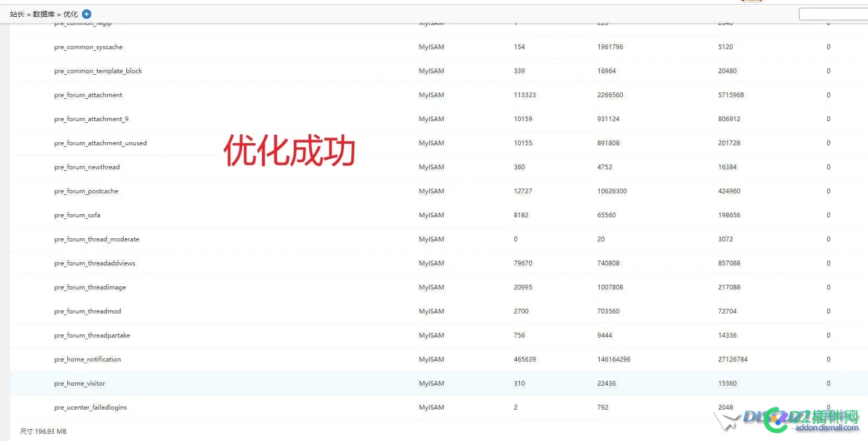
Task: Select the pre_common_syscache table name
Action: 88,47
